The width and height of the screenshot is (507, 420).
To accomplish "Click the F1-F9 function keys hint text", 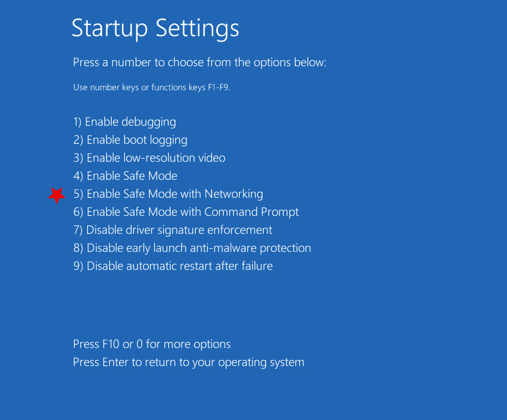I will (x=151, y=87).
